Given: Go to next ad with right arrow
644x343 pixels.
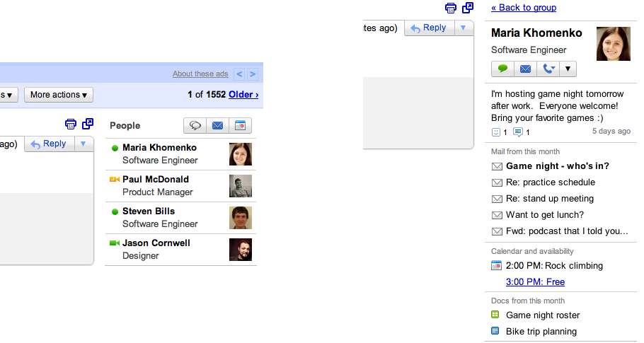Looking at the screenshot, I should [x=253, y=74].
